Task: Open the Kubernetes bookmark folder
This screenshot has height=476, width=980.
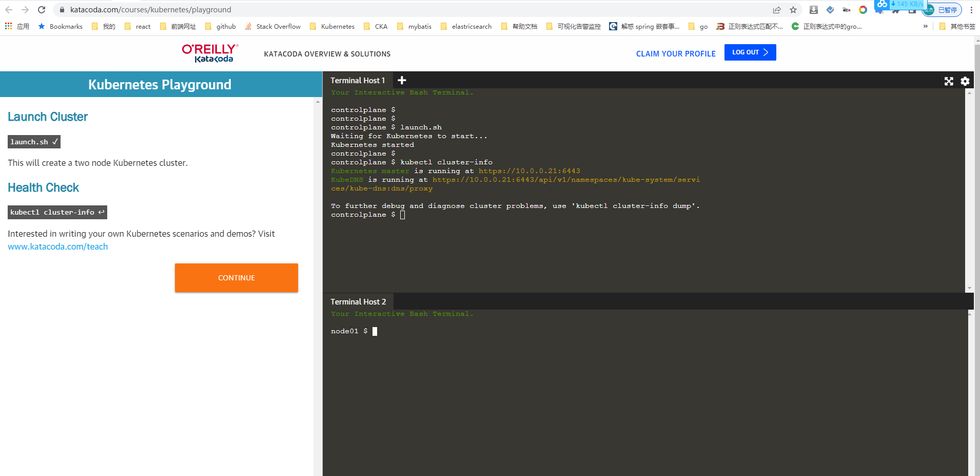Action: [x=332, y=26]
